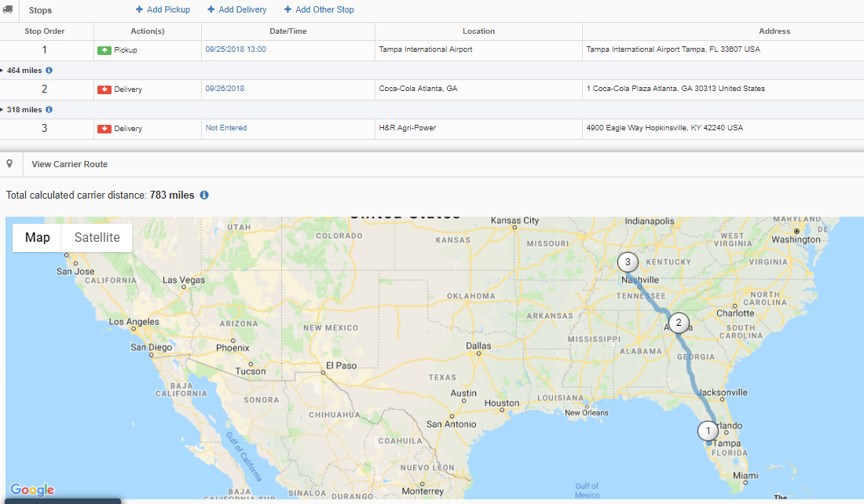The height and width of the screenshot is (504, 864).
Task: Click the Not Entered date link
Action: pos(226,127)
